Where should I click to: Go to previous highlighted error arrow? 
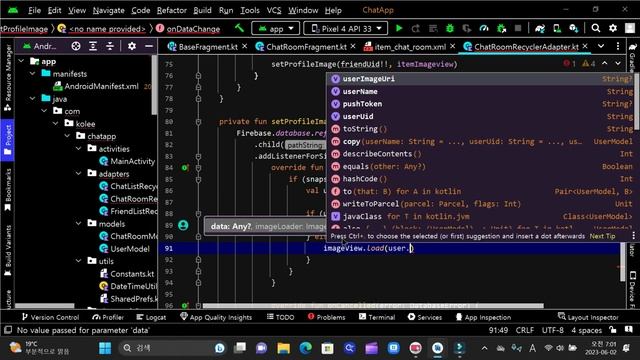pos(605,64)
